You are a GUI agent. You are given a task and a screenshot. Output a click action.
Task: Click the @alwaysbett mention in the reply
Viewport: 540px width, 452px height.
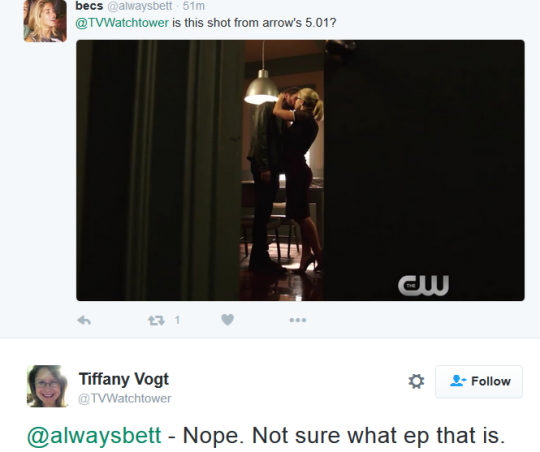click(94, 435)
